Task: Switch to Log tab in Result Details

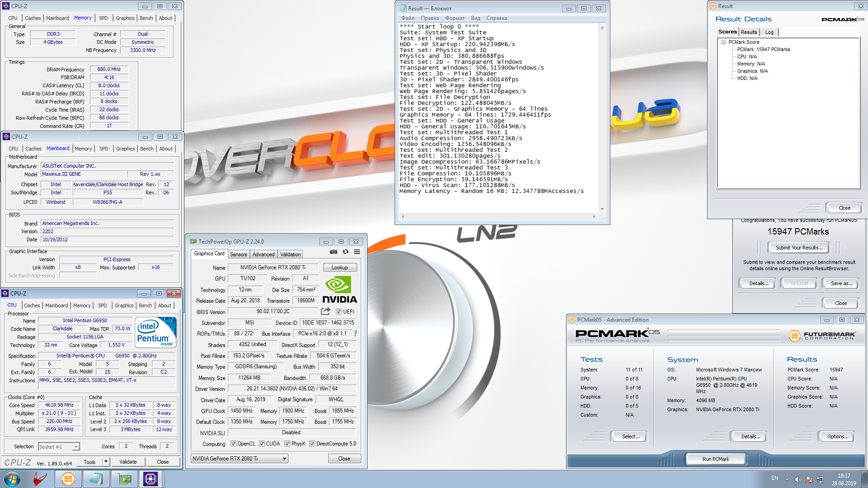Action: click(x=769, y=32)
